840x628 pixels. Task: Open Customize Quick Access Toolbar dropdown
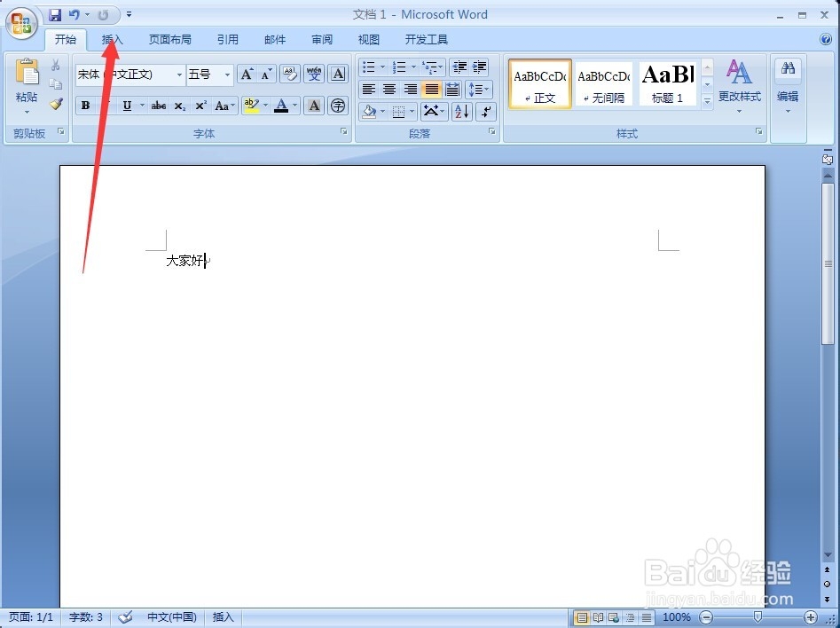coord(130,15)
